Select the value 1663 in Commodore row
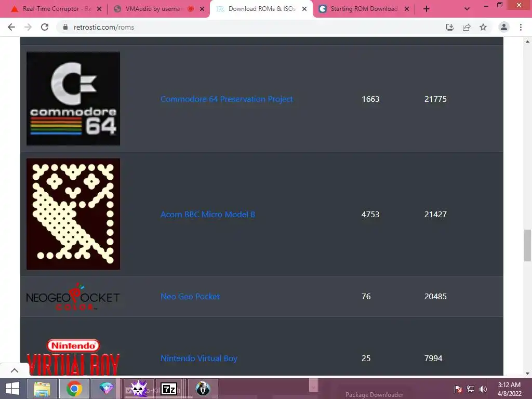This screenshot has width=532, height=399. coord(370,99)
